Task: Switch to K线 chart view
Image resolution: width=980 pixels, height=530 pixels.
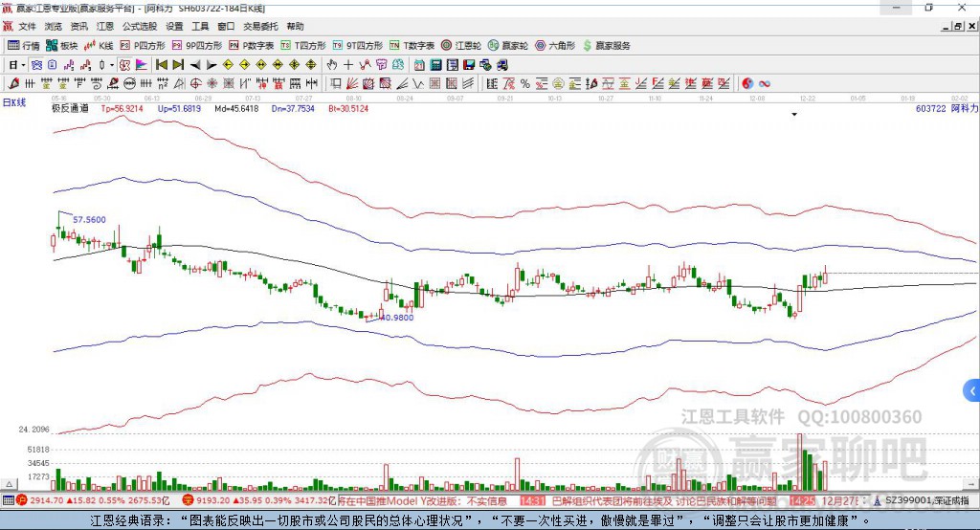Action: tap(99, 46)
